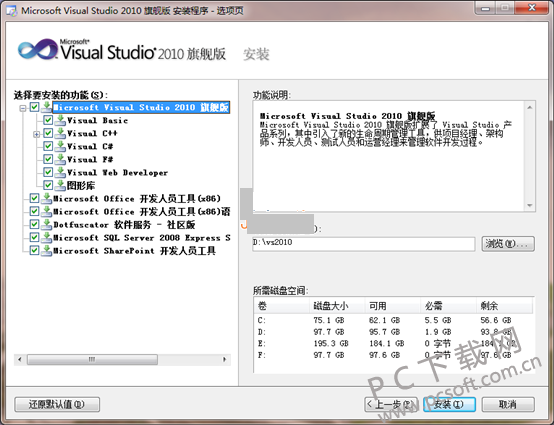Select the Visual F# tree item
This screenshot has height=425, width=554.
[x=90, y=159]
